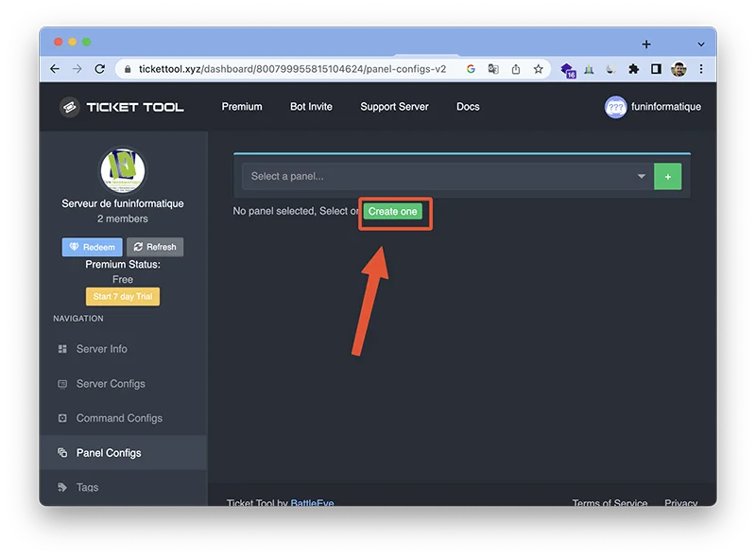This screenshot has height=558, width=756.
Task: Go to the Support Server menu item
Action: point(394,107)
